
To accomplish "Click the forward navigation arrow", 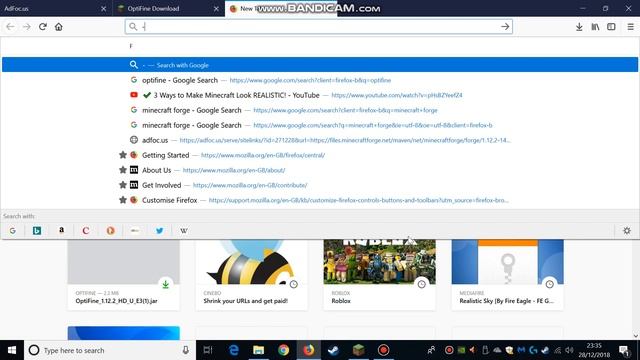I will pos(27,27).
